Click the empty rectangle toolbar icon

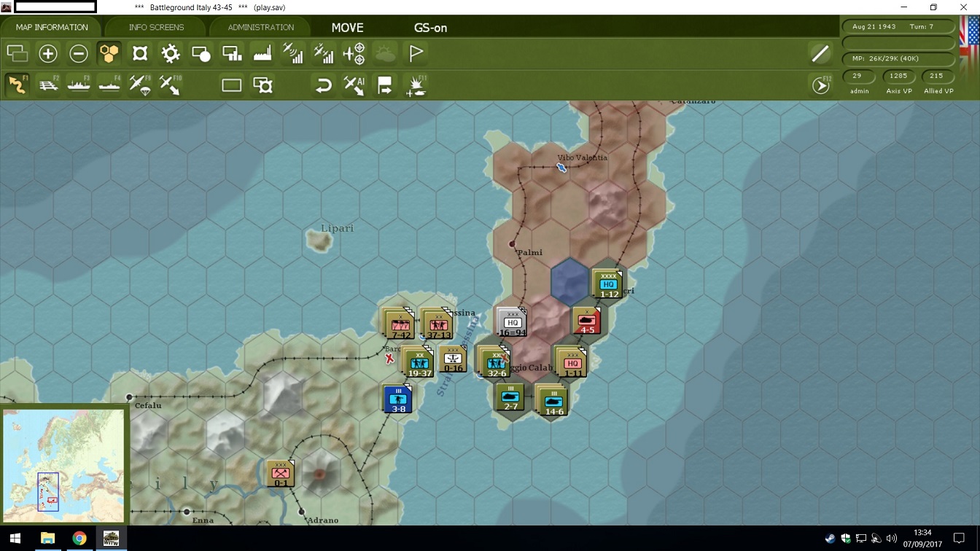point(232,85)
